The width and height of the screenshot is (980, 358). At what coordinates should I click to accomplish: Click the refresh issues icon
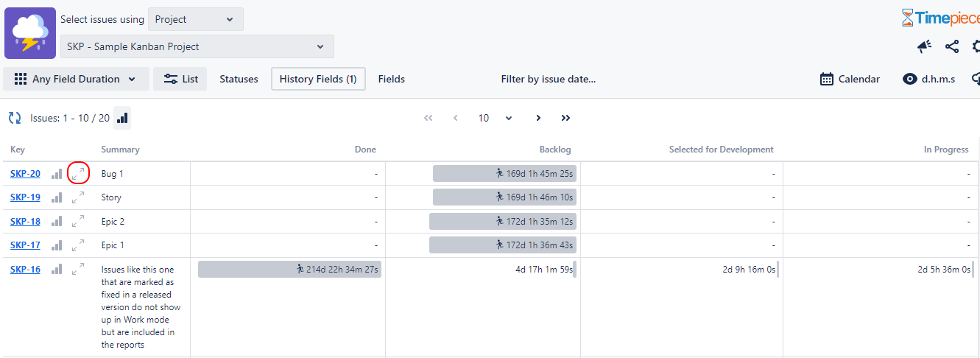(15, 118)
